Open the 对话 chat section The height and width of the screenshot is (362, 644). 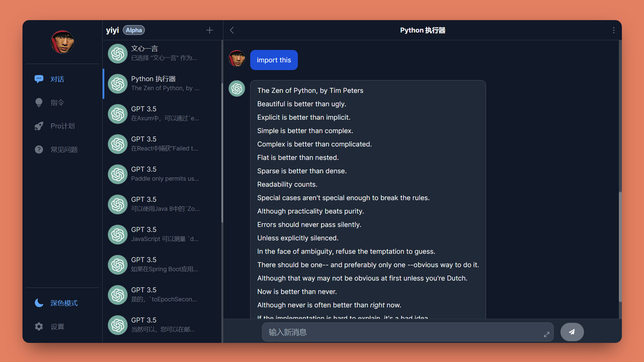pyautogui.click(x=62, y=79)
